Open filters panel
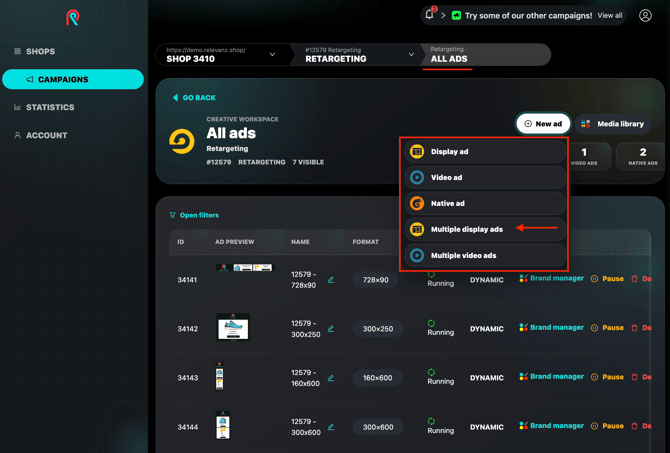670x453 pixels. tap(194, 215)
